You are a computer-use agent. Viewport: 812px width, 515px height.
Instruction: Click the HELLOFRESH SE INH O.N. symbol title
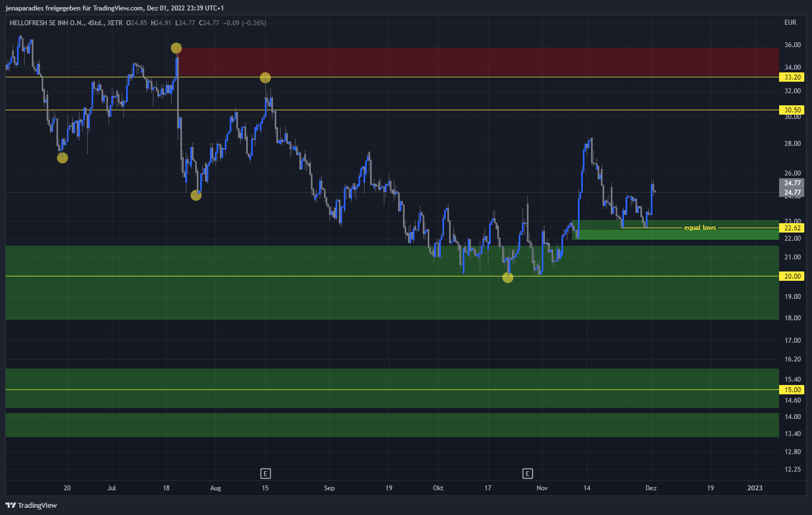point(47,23)
